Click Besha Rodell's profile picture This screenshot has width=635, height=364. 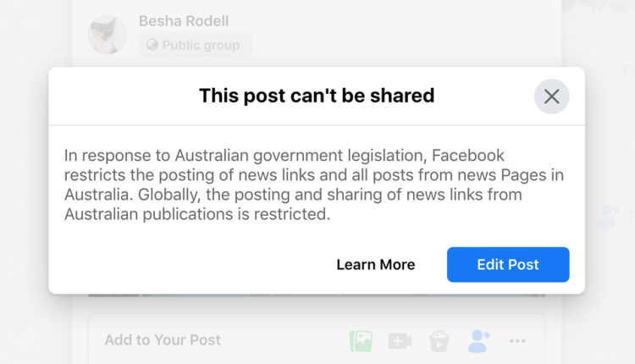[x=108, y=35]
